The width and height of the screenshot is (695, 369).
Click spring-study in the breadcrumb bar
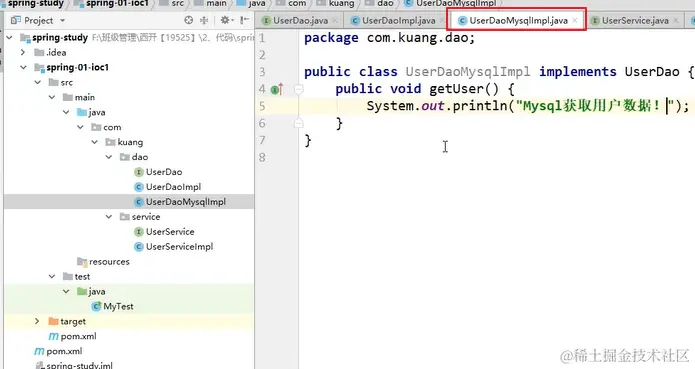[35, 4]
